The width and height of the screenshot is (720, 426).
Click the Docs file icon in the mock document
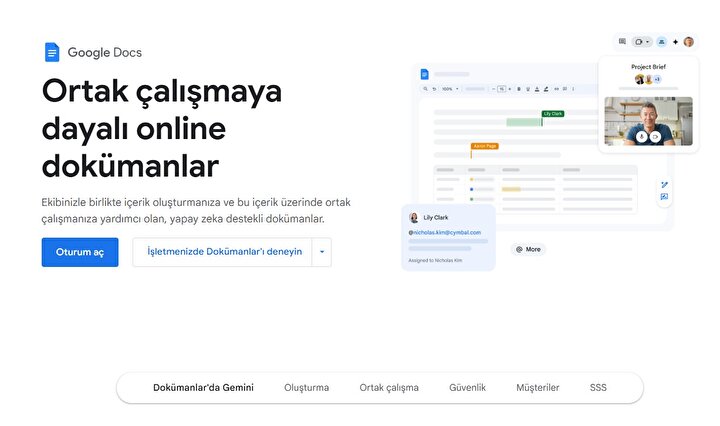tap(425, 74)
